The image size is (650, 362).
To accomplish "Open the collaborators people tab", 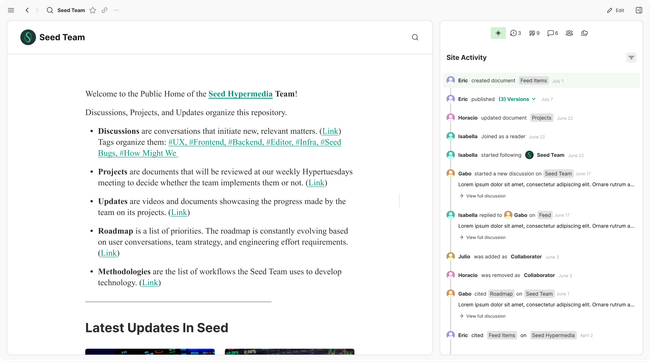I will coord(570,33).
